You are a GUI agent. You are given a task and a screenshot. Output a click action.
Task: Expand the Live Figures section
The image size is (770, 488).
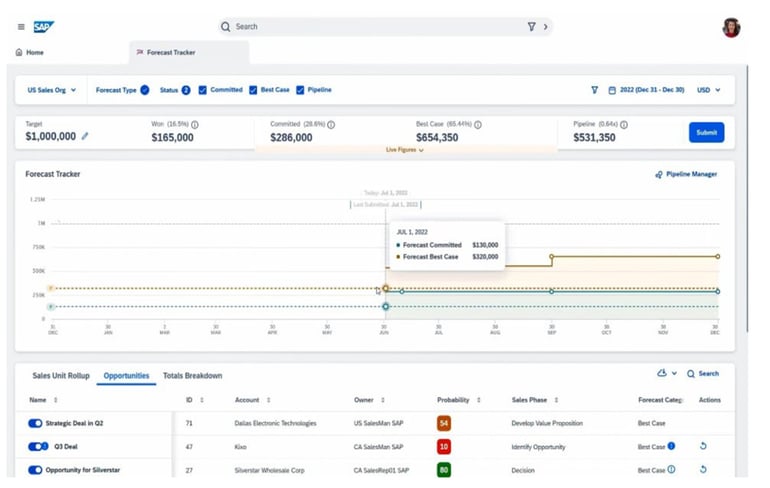[x=405, y=150]
